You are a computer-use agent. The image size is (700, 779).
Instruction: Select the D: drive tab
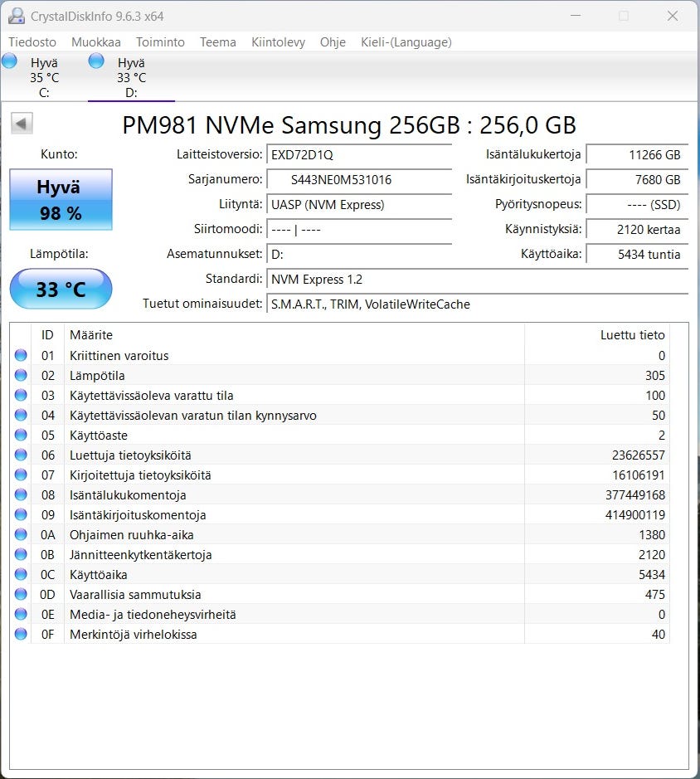(x=131, y=77)
